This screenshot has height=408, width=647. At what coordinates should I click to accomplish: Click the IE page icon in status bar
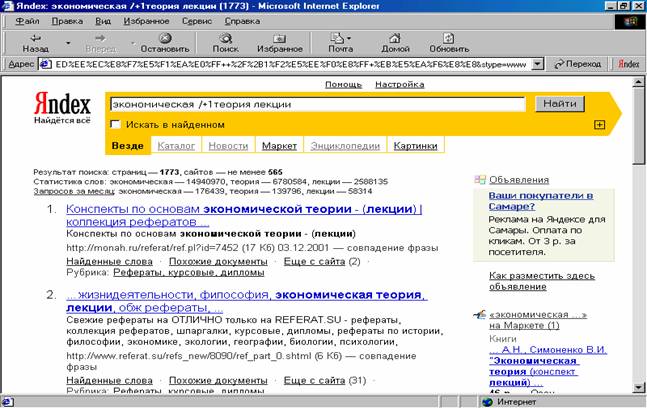click(8, 401)
